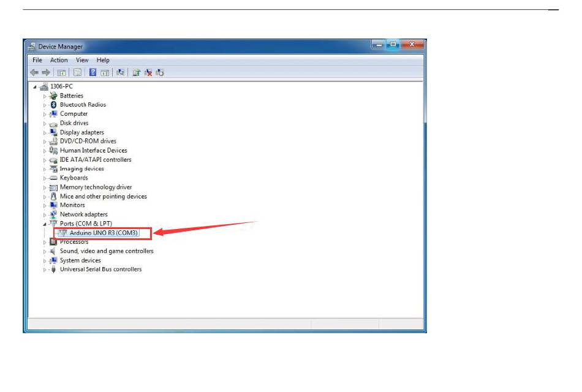Select the 'Keyboards' text label
The height and width of the screenshot is (392, 582).
[x=74, y=178]
